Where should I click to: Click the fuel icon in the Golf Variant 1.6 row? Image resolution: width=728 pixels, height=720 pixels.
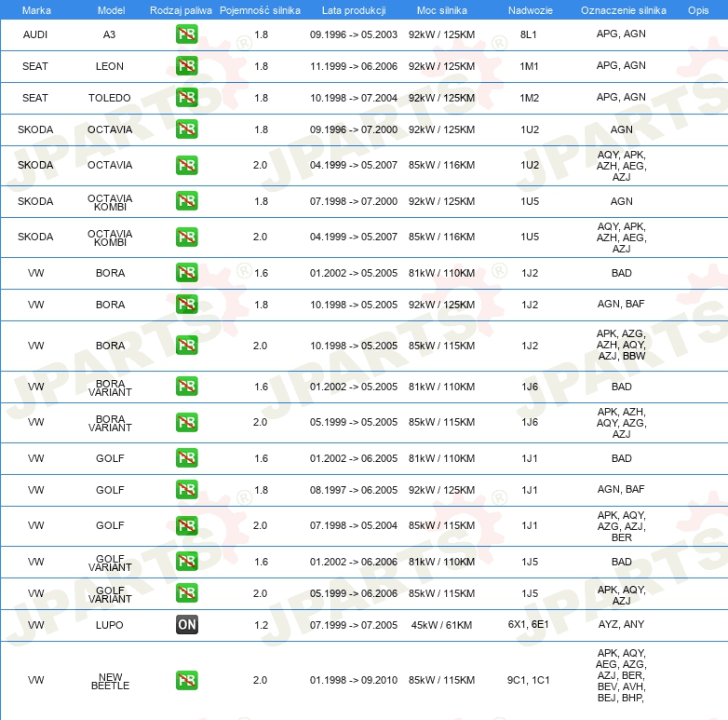coord(186,562)
